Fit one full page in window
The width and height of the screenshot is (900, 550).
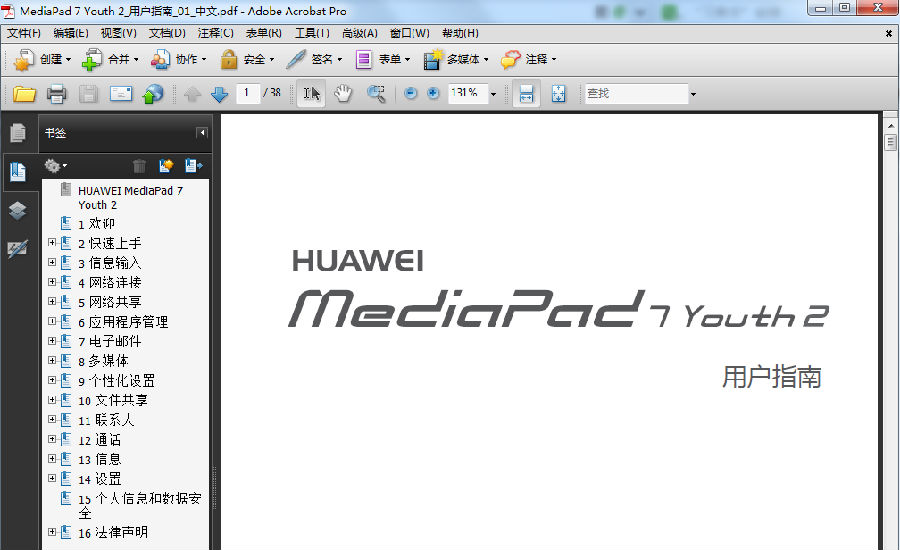click(558, 93)
